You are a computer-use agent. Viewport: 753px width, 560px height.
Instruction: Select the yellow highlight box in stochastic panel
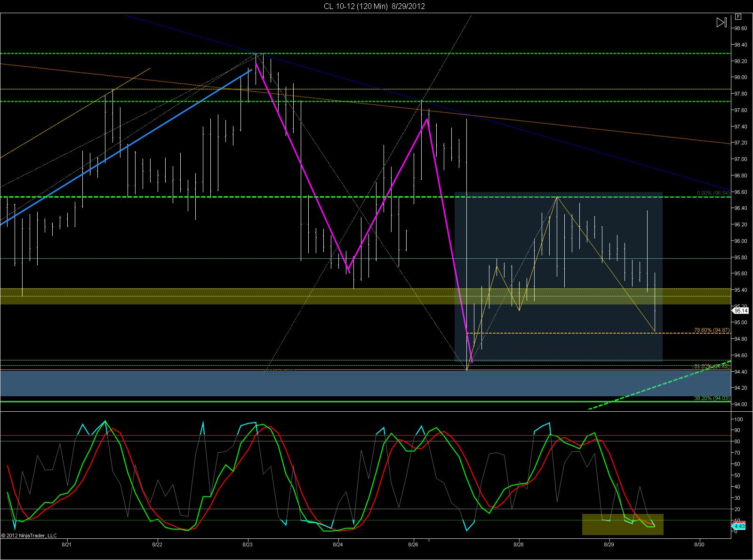tap(623, 524)
